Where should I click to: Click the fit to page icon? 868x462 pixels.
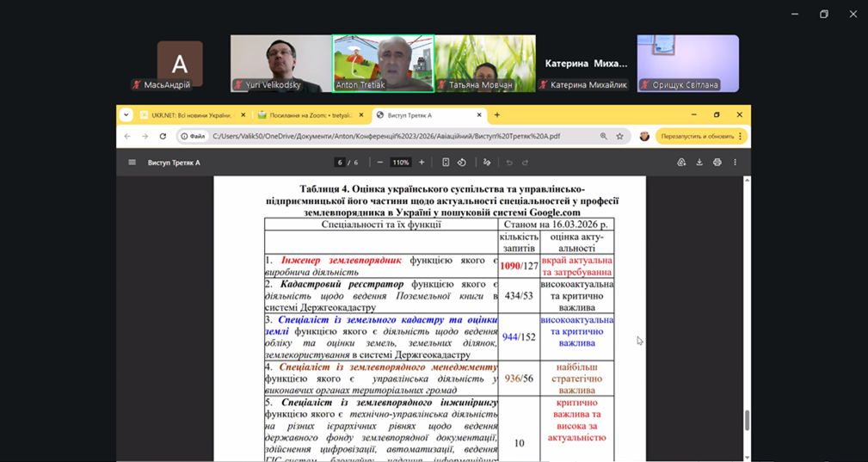pyautogui.click(x=446, y=163)
